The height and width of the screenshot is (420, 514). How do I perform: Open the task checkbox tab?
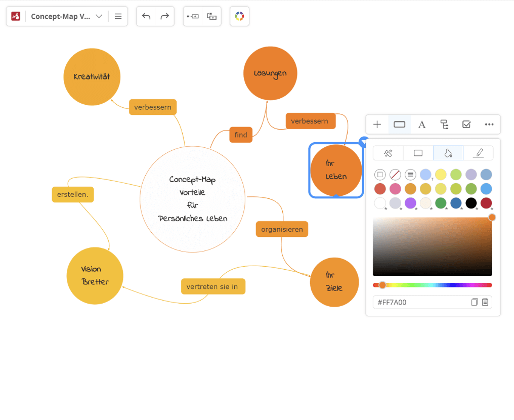[x=466, y=124]
